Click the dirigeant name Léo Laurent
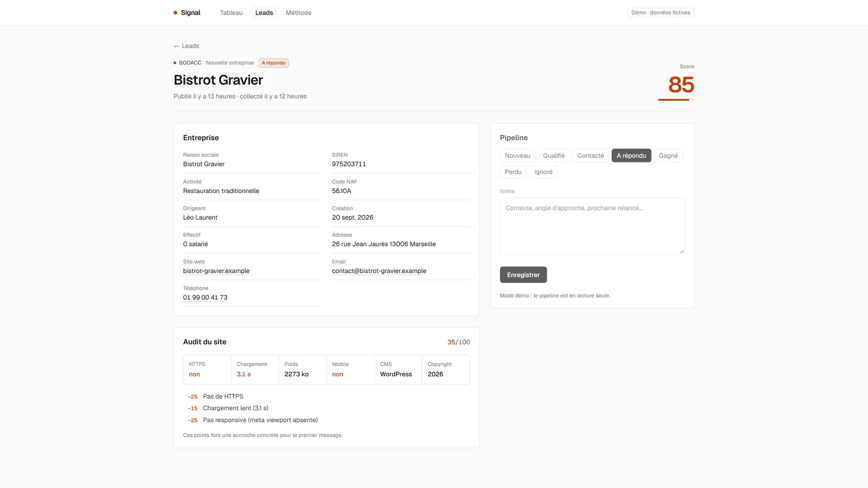 (200, 217)
